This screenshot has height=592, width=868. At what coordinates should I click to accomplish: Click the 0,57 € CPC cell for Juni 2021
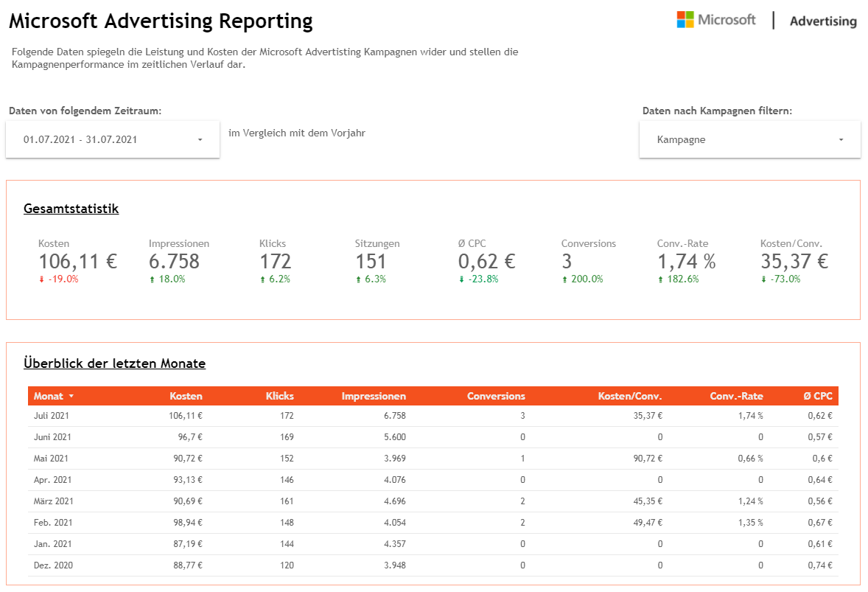[x=820, y=437]
